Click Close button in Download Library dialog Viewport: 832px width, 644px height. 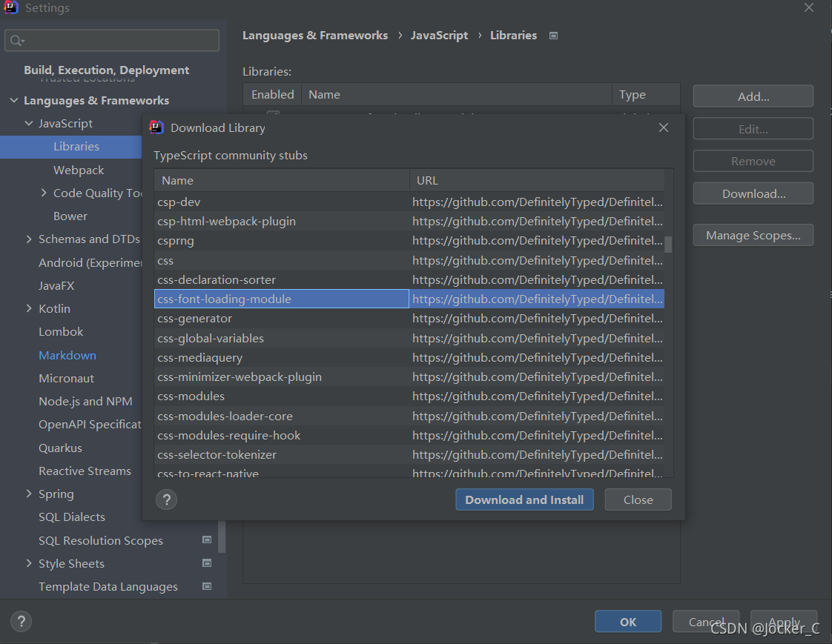[638, 499]
